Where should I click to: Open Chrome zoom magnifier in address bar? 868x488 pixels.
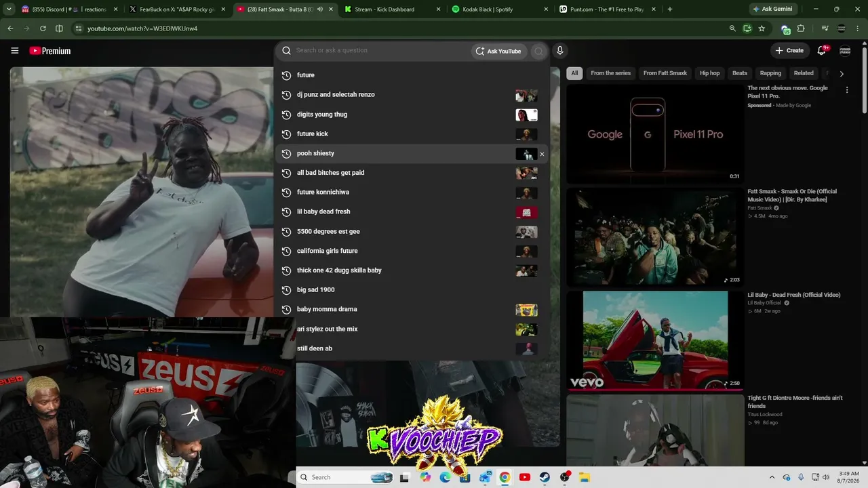pos(732,28)
